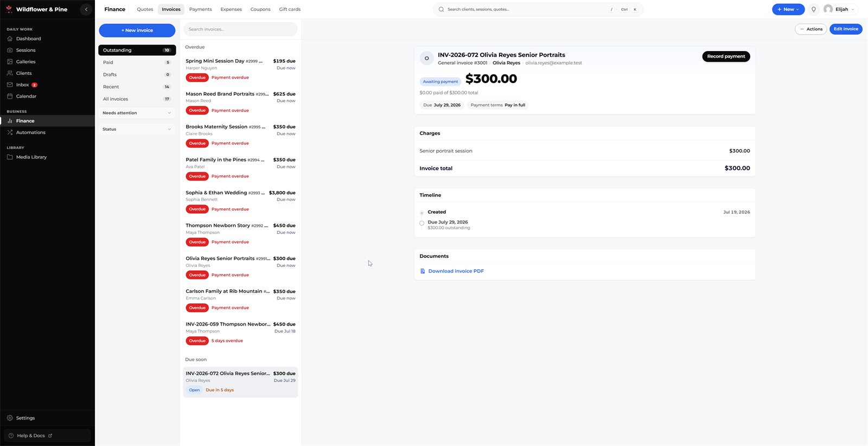This screenshot has width=868, height=446.
Task: Open the Dashboard icon in sidebar
Action: [x=10, y=39]
